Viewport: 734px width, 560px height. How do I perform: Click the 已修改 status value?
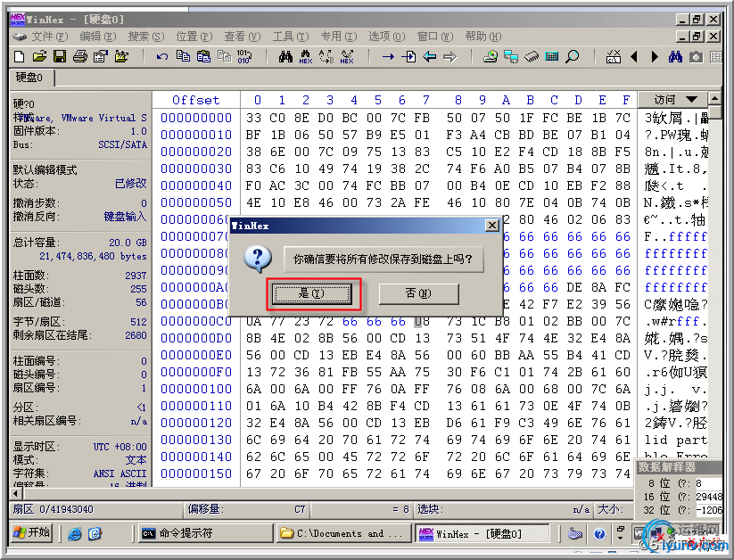[130, 184]
